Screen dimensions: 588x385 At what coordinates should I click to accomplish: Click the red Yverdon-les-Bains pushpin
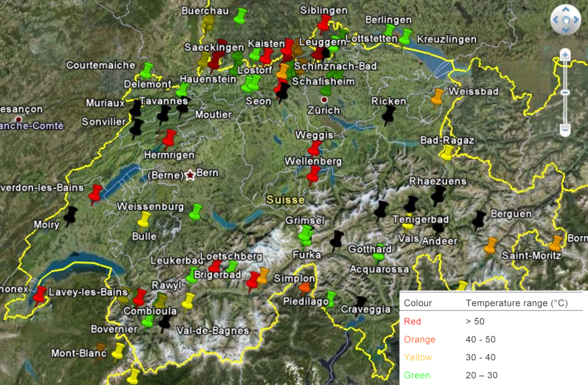(95, 194)
